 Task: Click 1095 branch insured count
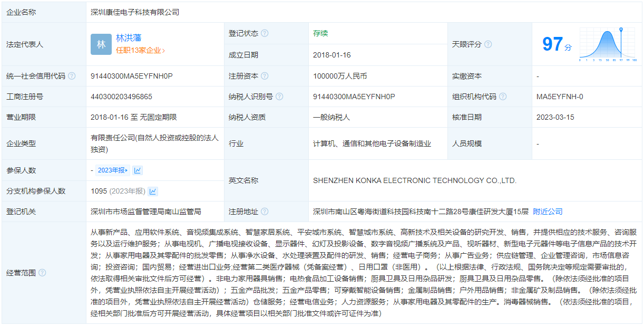tap(99, 191)
